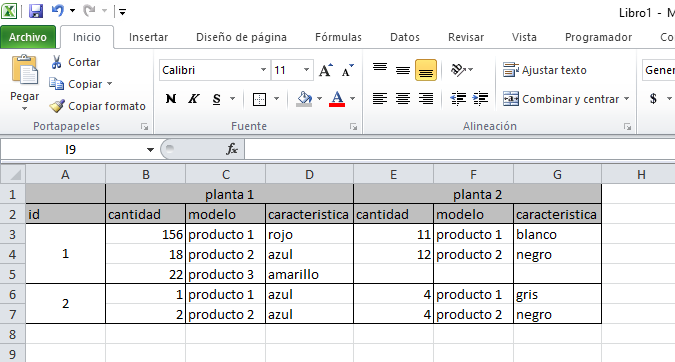Open the font color dropdown arrow
Image resolution: width=675 pixels, height=362 pixels.
click(x=352, y=99)
